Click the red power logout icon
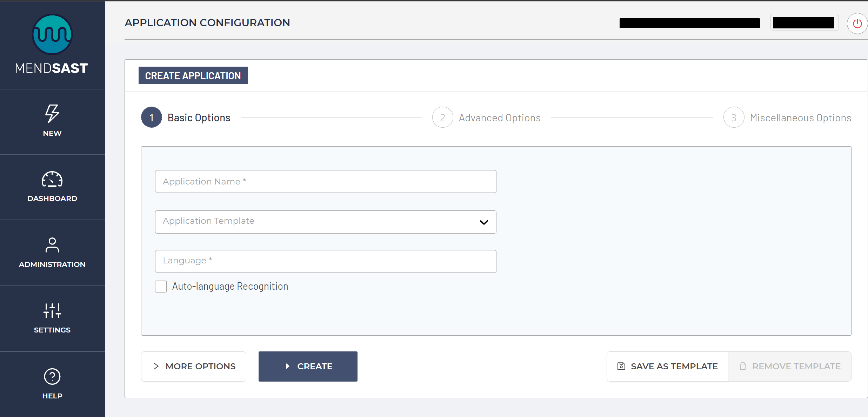This screenshot has height=417, width=868. (x=857, y=23)
